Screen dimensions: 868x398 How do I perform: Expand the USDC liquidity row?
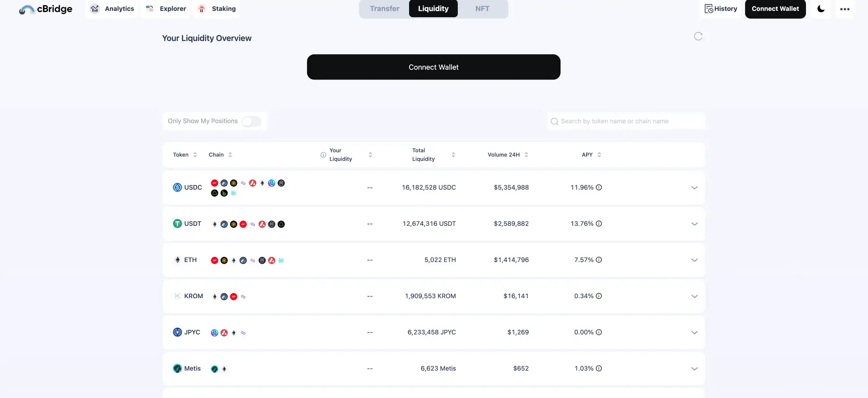coord(694,188)
